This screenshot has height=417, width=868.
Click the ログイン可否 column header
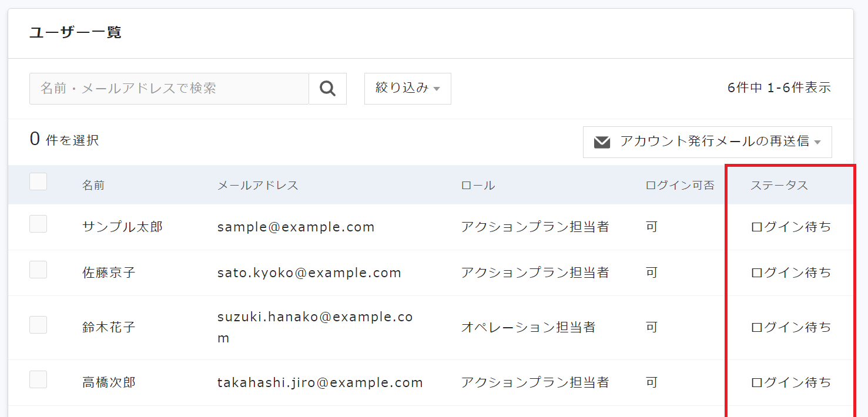(x=679, y=186)
